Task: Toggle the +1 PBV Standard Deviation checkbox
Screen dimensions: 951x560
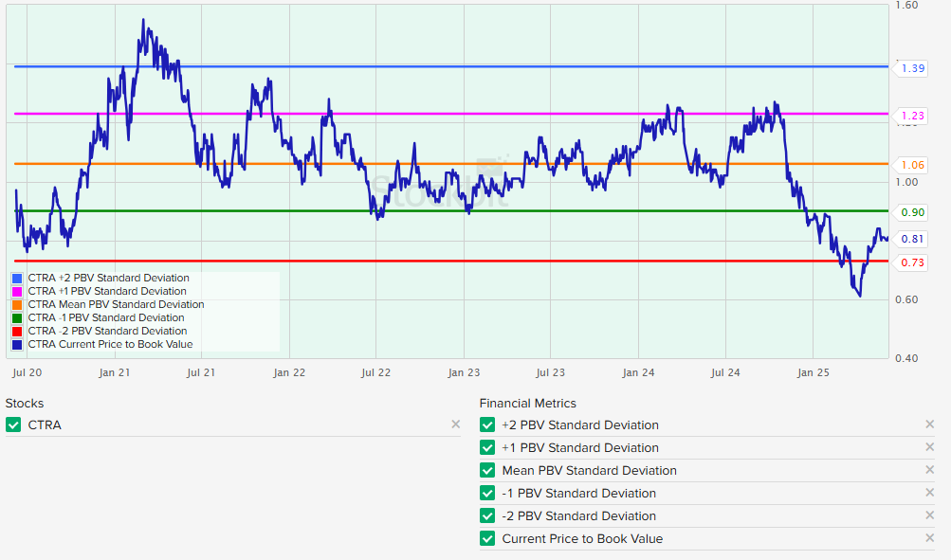Action: coord(487,448)
